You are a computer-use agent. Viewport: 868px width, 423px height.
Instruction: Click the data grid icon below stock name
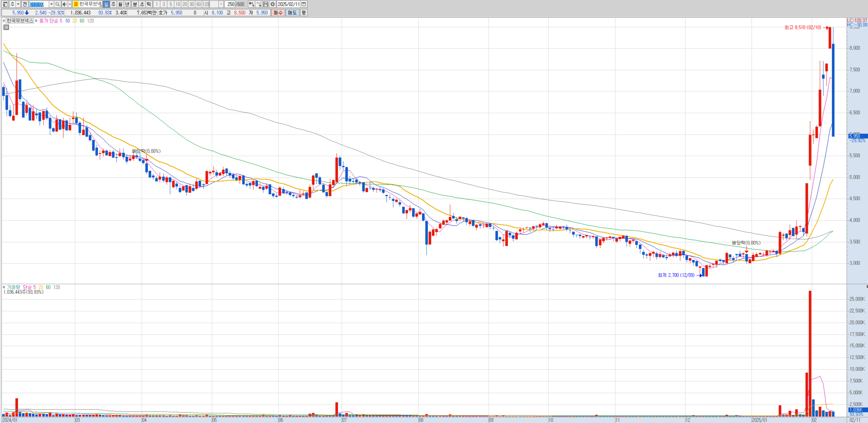pyautogui.click(x=6, y=27)
